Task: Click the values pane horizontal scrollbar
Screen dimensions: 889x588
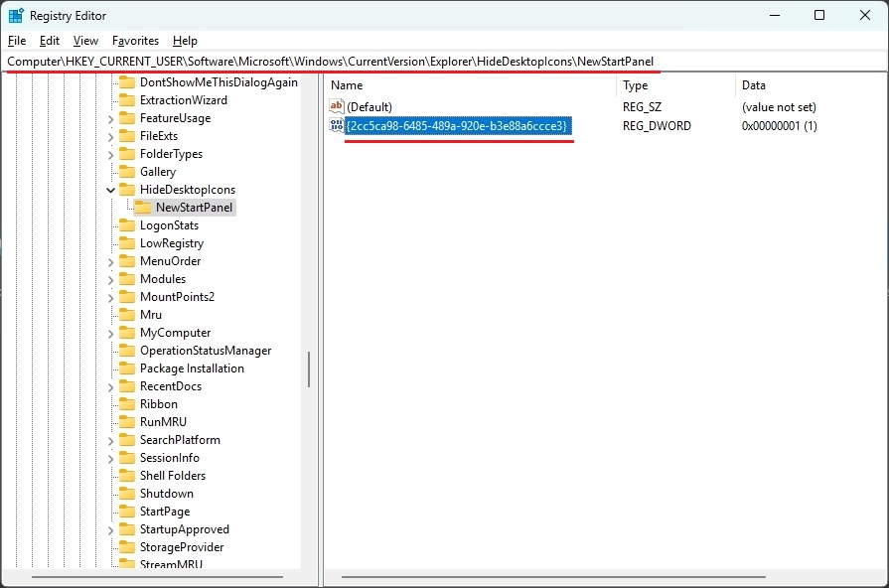Action: [554, 577]
